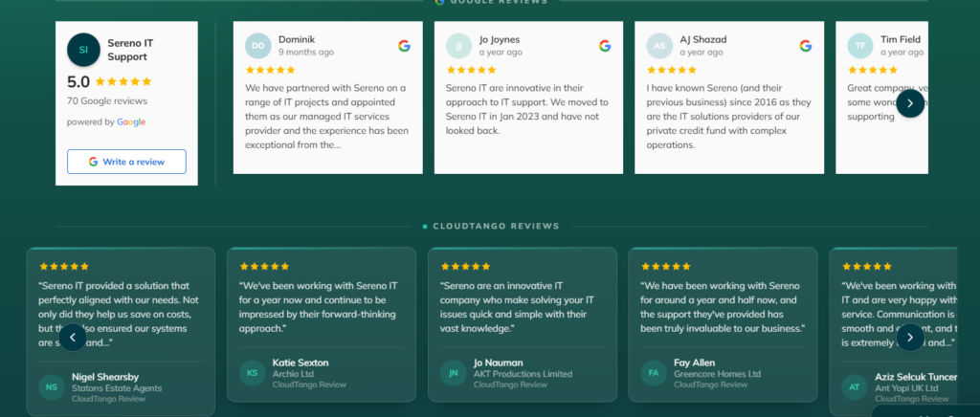
Task: Open Dominik's review text card
Action: pyautogui.click(x=328, y=98)
